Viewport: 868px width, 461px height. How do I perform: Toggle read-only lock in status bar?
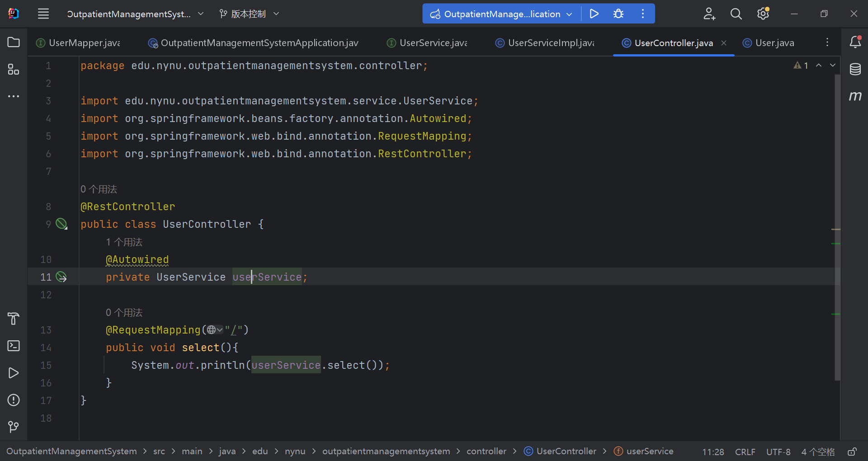pyautogui.click(x=852, y=452)
